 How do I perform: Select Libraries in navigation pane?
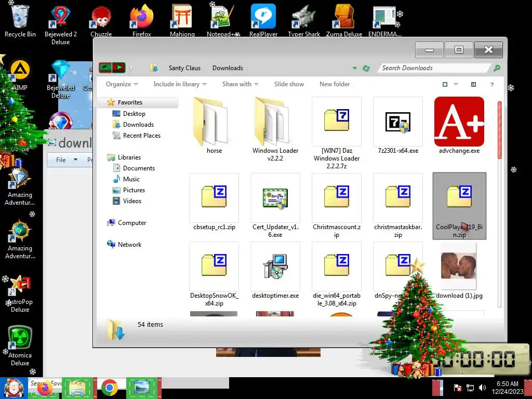(x=129, y=157)
